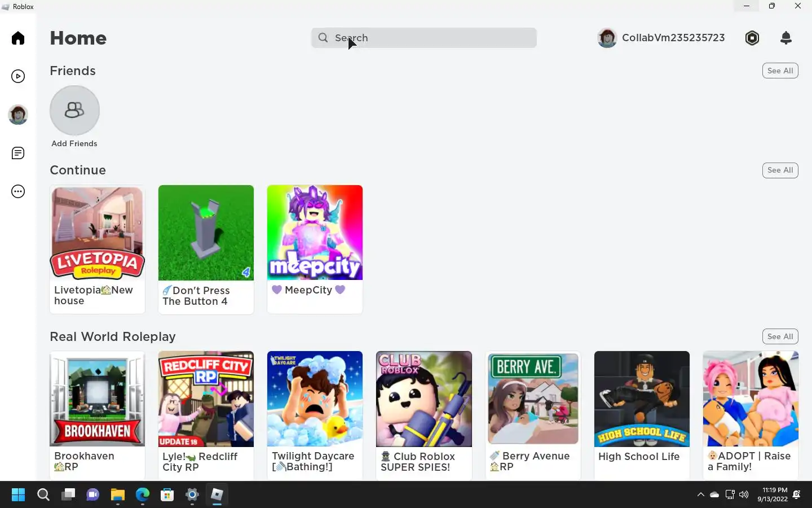
Task: Open the Twilight Daycare thumbnail
Action: click(x=315, y=398)
